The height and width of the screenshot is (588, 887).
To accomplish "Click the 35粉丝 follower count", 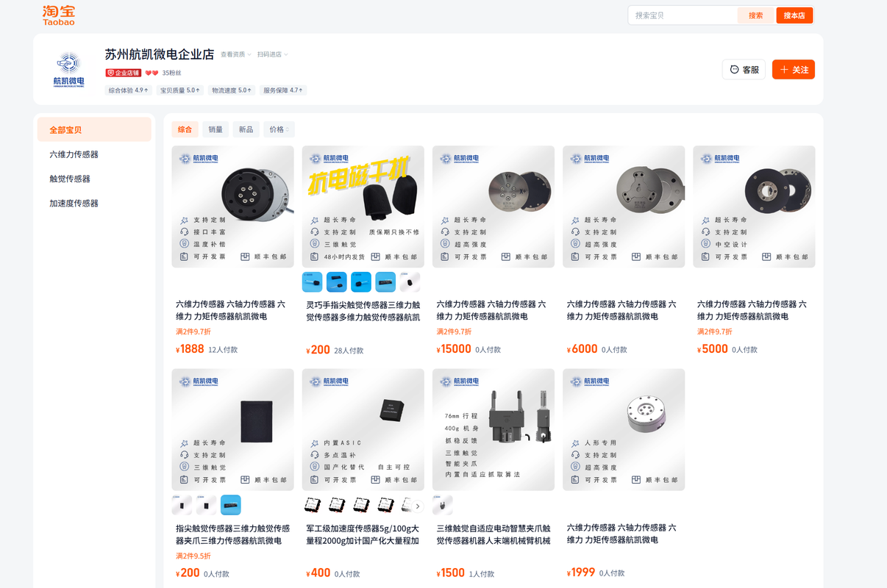I will click(x=171, y=73).
